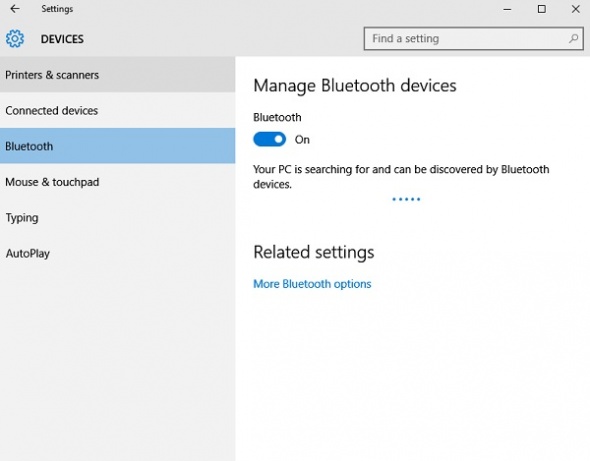Open Mouse & touchpad settings
This screenshot has height=461, width=590.
pos(117,182)
